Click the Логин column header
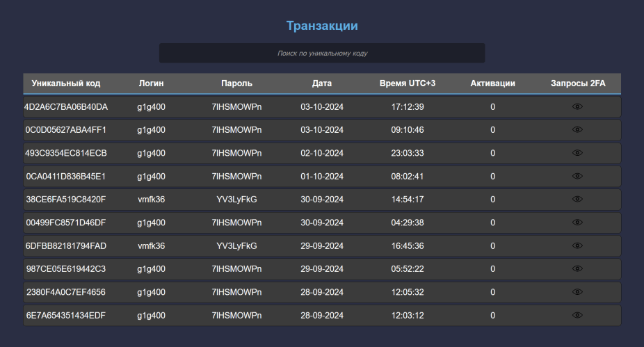This screenshot has height=347, width=644. pyautogui.click(x=151, y=83)
